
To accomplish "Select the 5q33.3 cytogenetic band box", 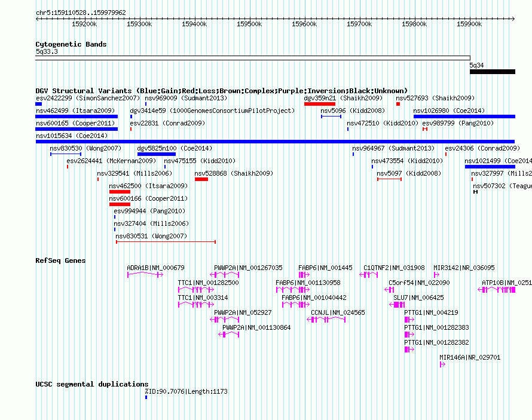I will (x=253, y=58).
